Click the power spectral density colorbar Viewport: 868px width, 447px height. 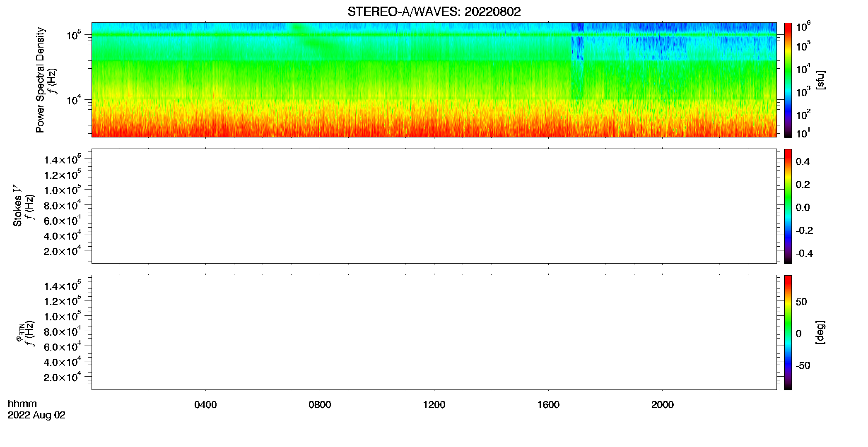coord(788,80)
